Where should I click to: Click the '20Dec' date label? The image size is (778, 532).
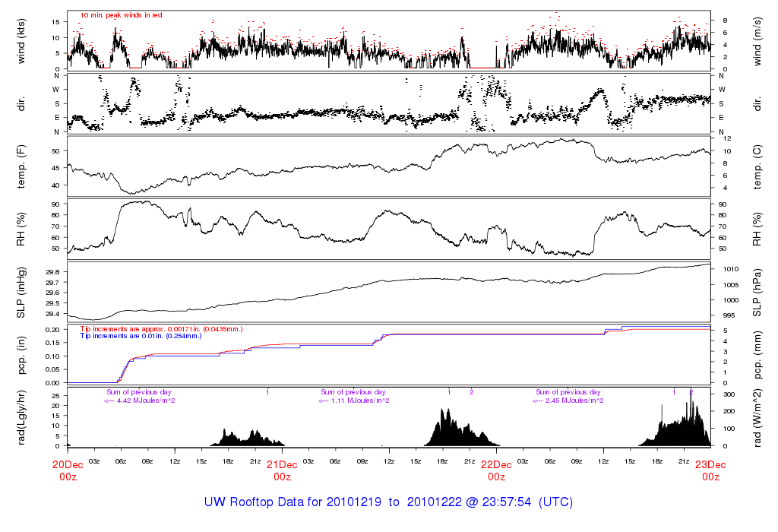[x=68, y=465]
